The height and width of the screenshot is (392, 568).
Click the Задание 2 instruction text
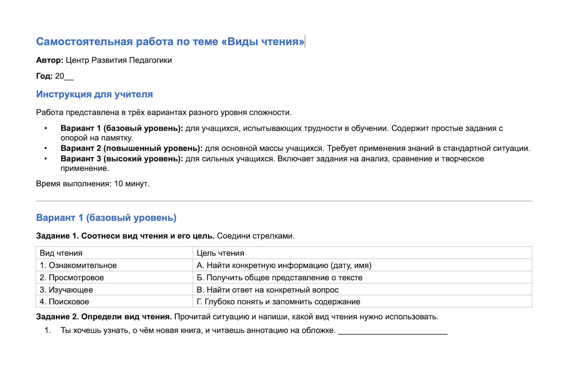click(237, 317)
